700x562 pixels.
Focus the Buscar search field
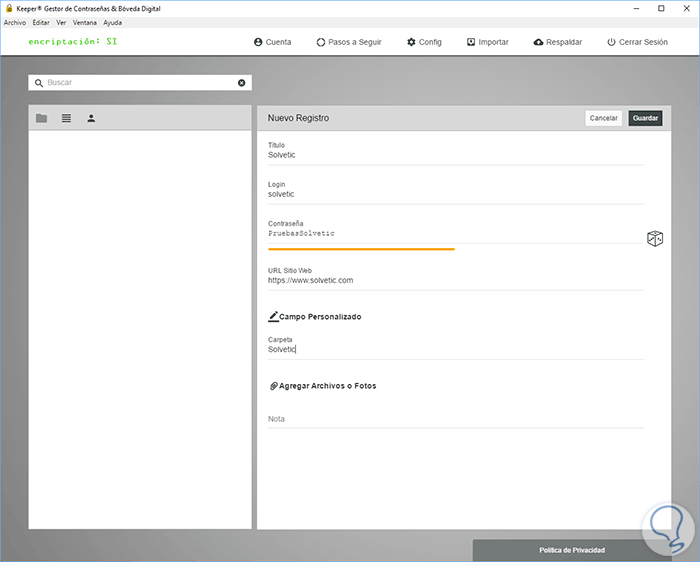140,83
